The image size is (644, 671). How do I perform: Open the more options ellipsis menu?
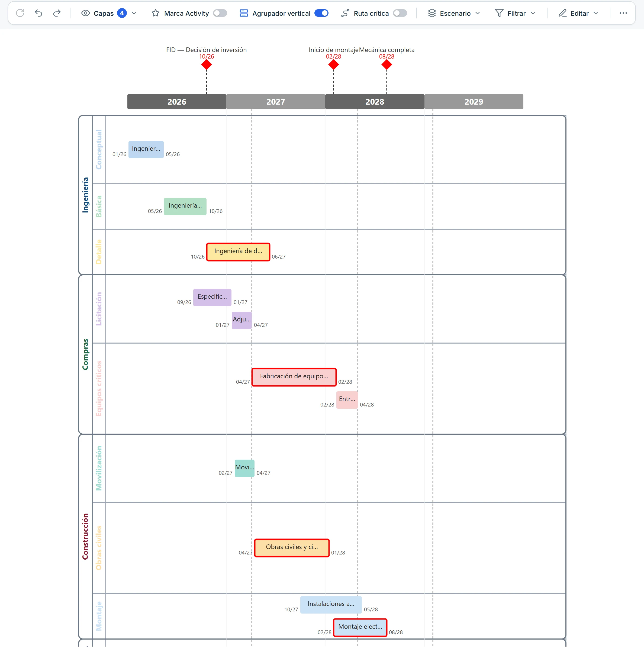point(623,13)
